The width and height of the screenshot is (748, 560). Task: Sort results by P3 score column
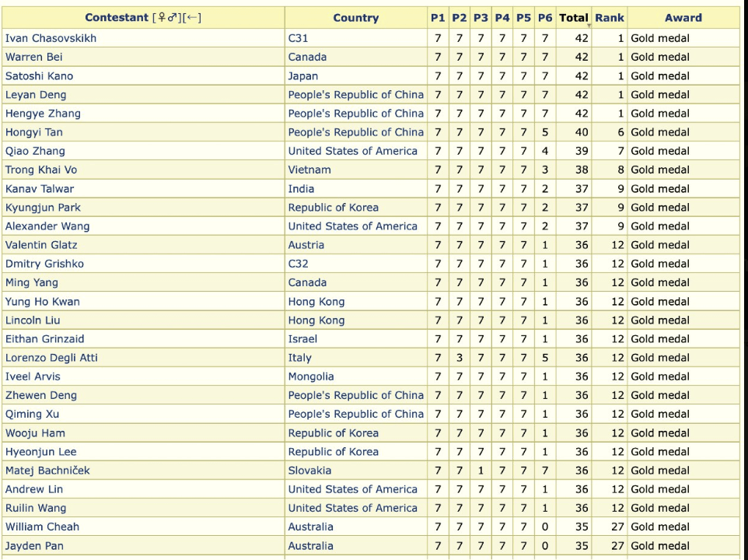click(x=481, y=18)
